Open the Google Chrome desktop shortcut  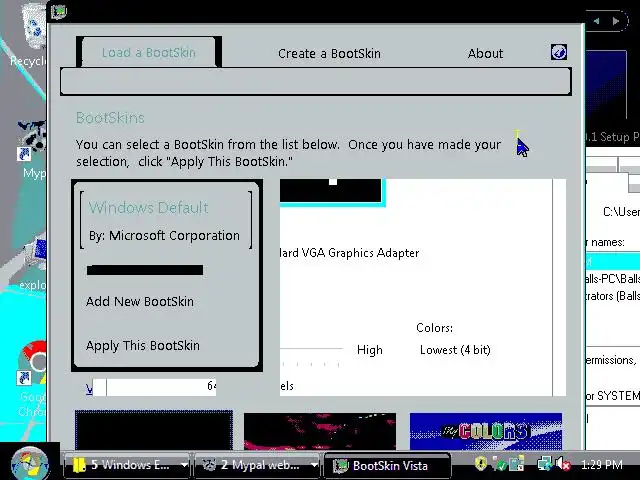pos(32,378)
